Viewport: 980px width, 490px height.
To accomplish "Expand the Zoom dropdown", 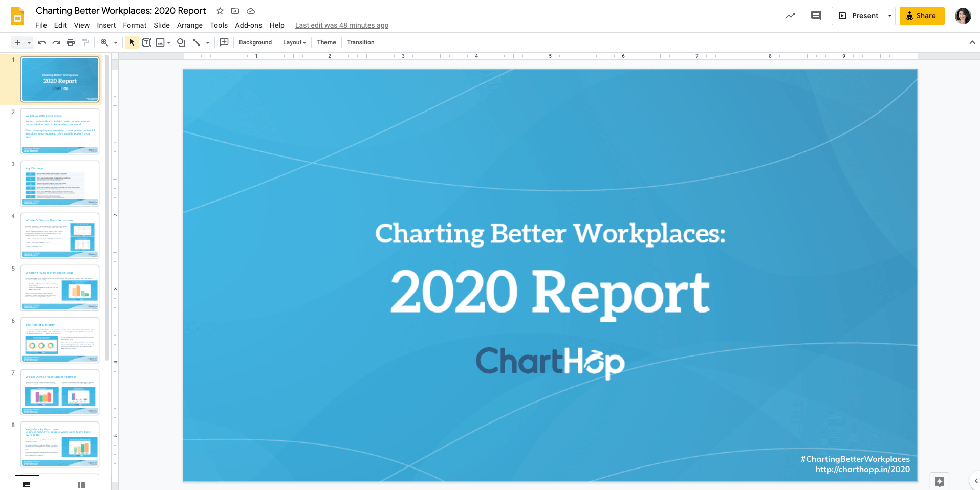I will (x=115, y=42).
